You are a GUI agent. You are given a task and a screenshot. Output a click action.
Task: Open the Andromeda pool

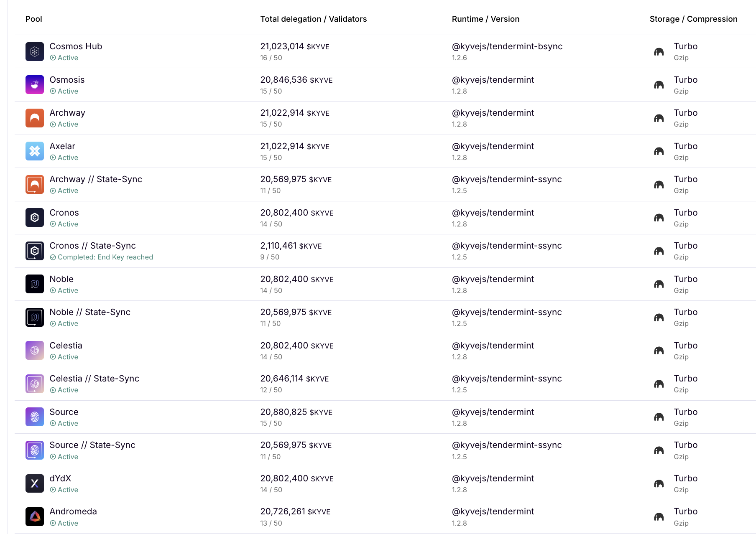[73, 511]
